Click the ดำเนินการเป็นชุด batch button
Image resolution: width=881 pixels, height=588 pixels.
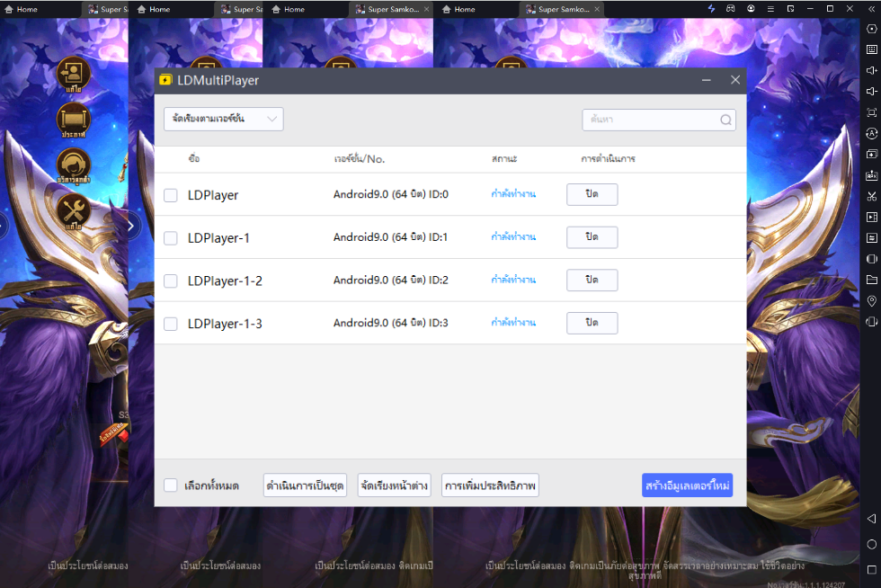coord(305,486)
